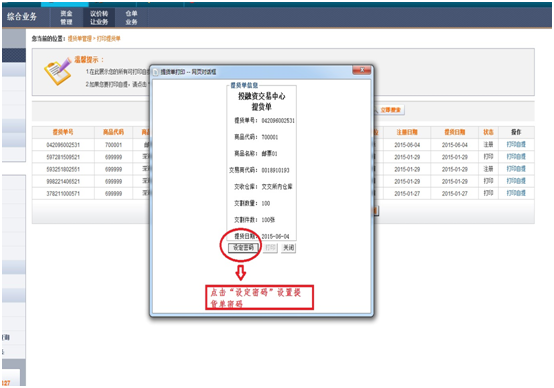Image resolution: width=554 pixels, height=388 pixels.
Task: Click 打印自提 for order 593251802551
Action: pos(516,169)
